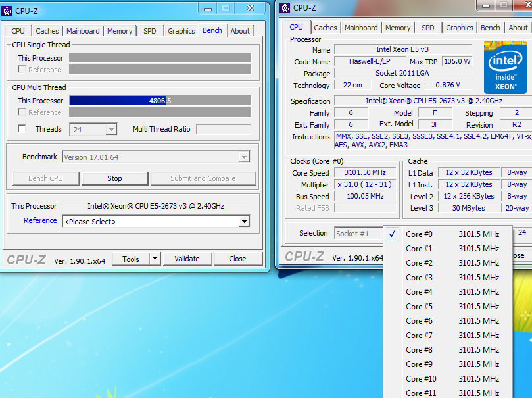Select Core #3 in the clocks menu
Viewport: 532px width, 398px height.
[448, 277]
